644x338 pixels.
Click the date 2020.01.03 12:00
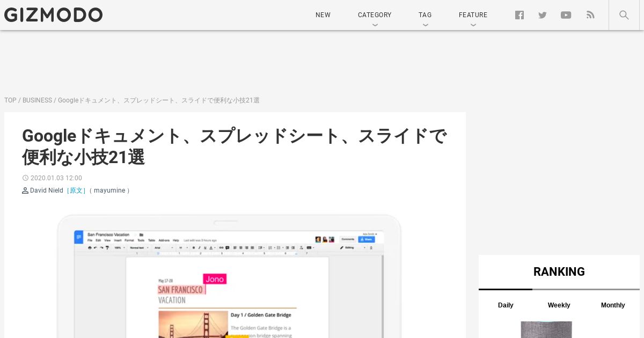(x=56, y=178)
